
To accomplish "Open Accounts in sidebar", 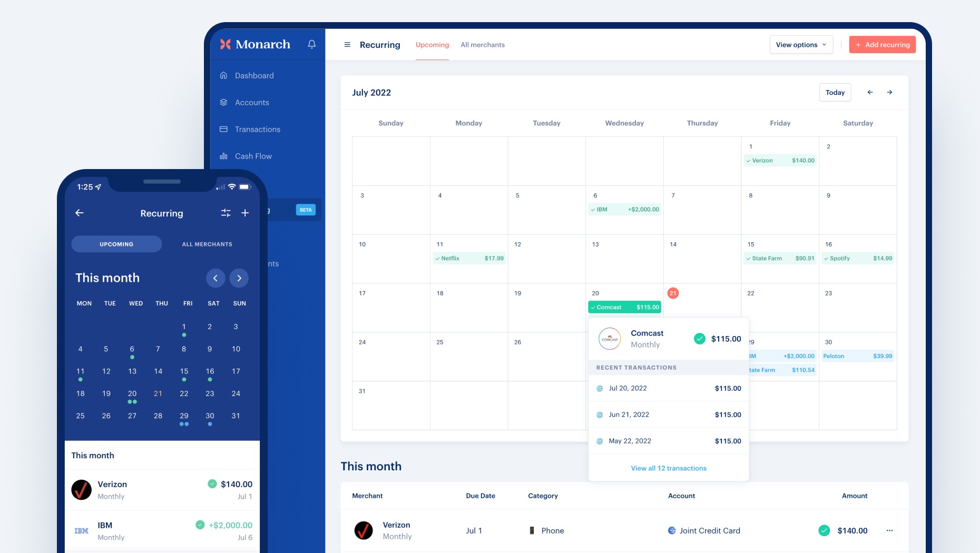I will [x=244, y=102].
